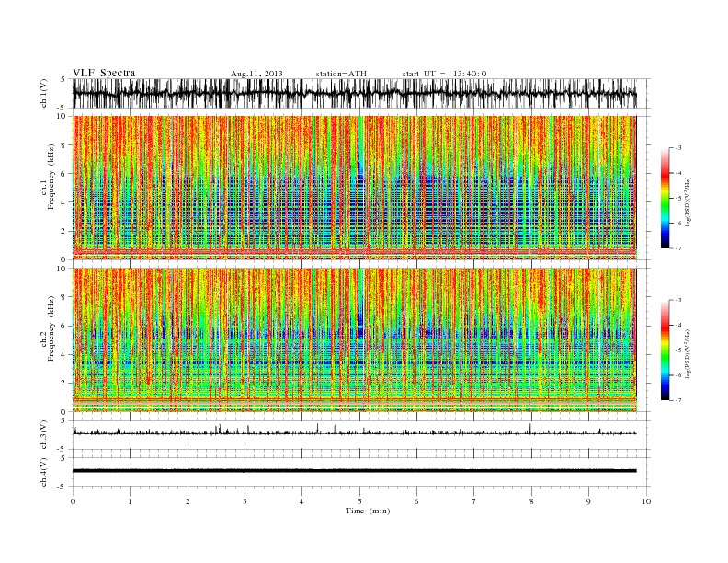
Task: Click the date label "Aug.11, 2013"
Action: click(x=256, y=74)
